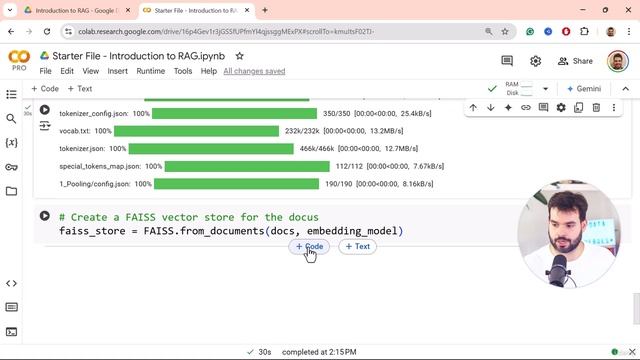Open the Google account avatar
Viewport: 640px width, 360px height.
click(x=618, y=61)
